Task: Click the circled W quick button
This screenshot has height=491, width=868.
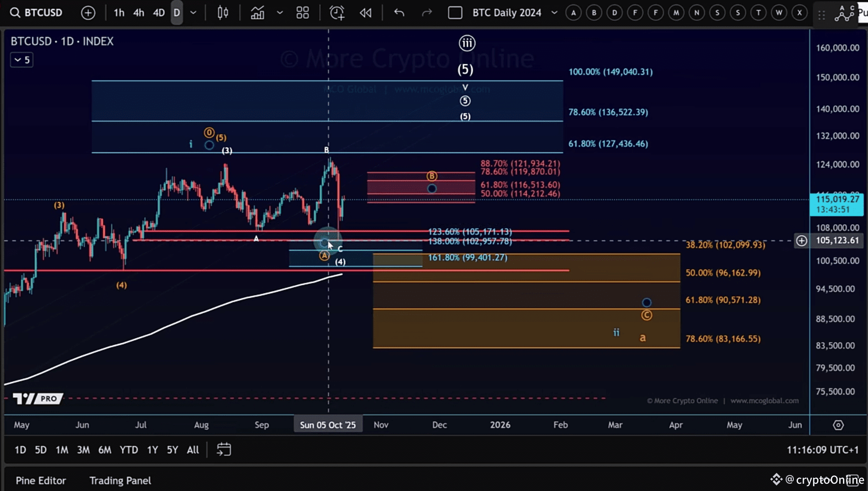Action: [779, 13]
